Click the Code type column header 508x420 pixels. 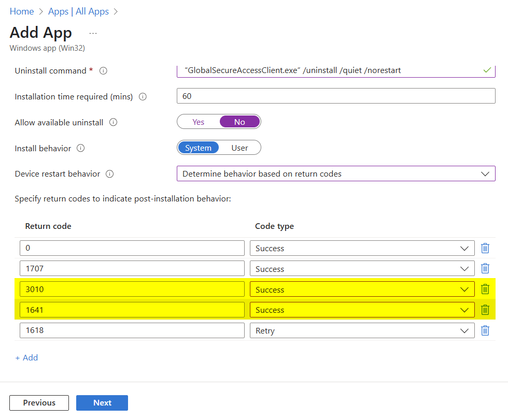click(x=274, y=226)
